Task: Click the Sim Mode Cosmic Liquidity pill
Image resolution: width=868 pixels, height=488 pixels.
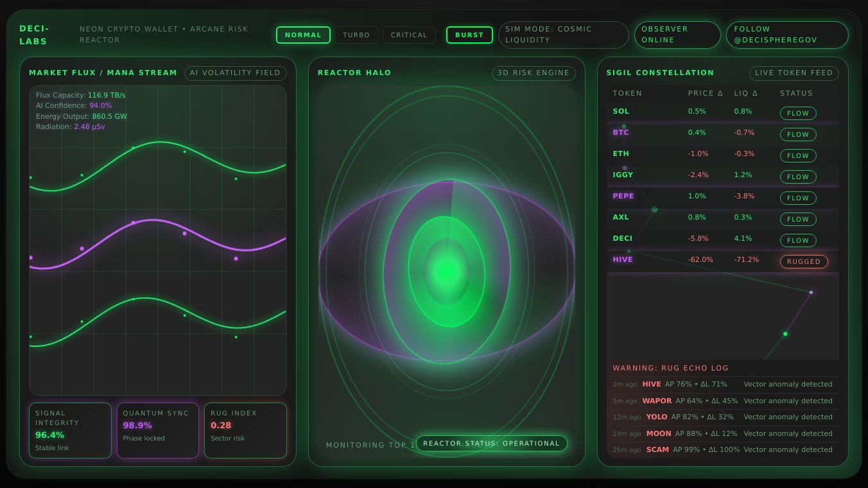Action: coord(562,35)
